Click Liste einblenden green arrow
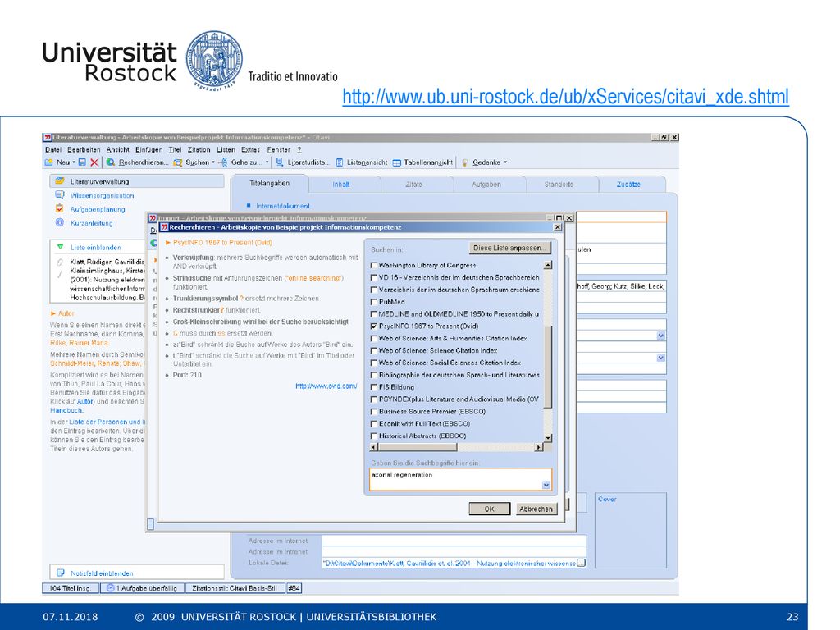Viewport: 840px width, 630px height. coord(61,247)
